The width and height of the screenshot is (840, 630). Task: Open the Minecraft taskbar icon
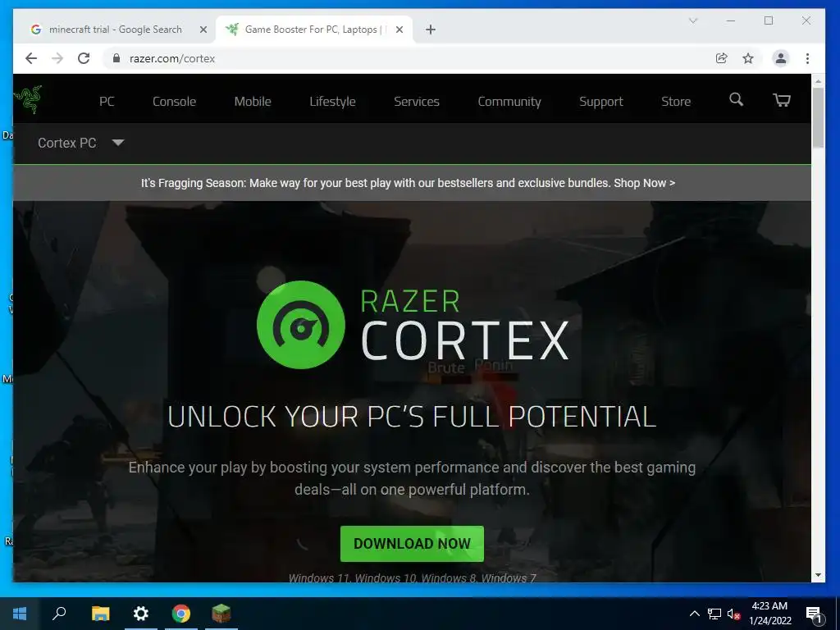[x=221, y=614]
